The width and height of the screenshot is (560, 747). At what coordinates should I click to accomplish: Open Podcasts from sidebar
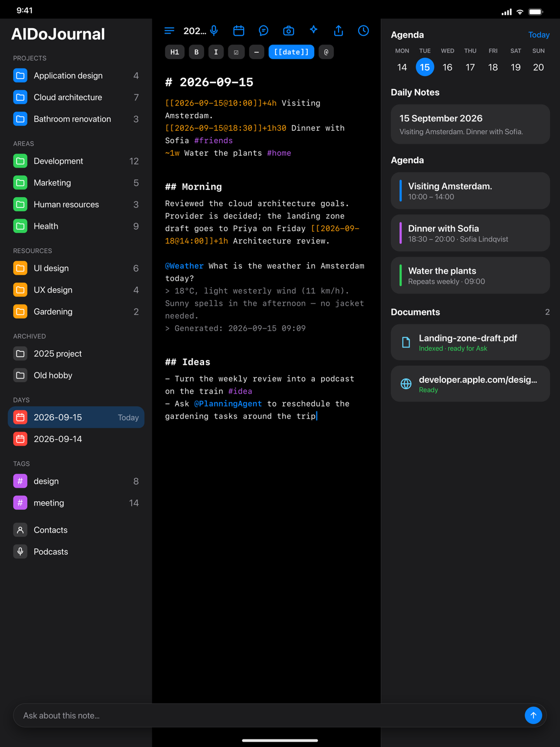click(x=76, y=552)
